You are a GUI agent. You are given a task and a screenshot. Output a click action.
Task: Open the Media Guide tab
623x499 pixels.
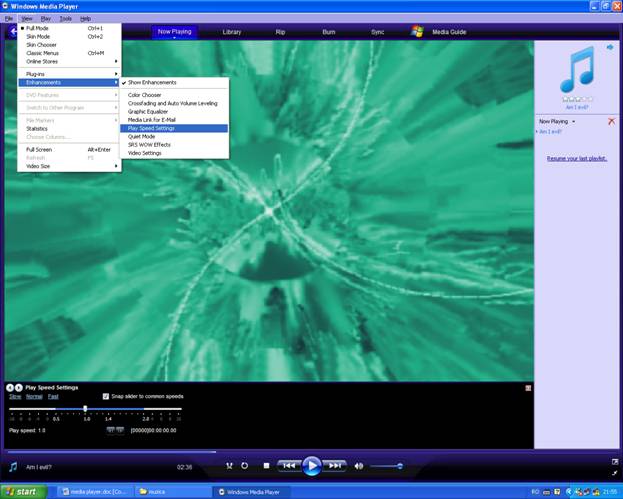click(x=449, y=32)
